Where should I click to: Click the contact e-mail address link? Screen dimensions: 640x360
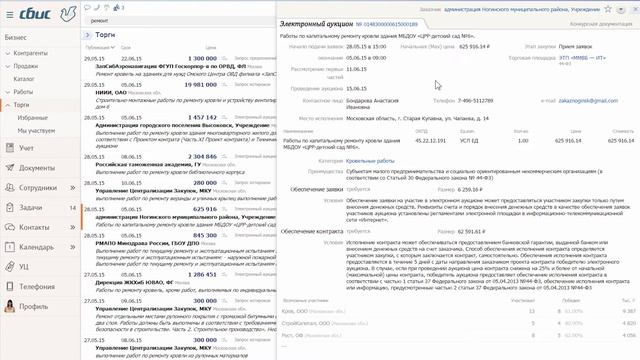point(588,100)
